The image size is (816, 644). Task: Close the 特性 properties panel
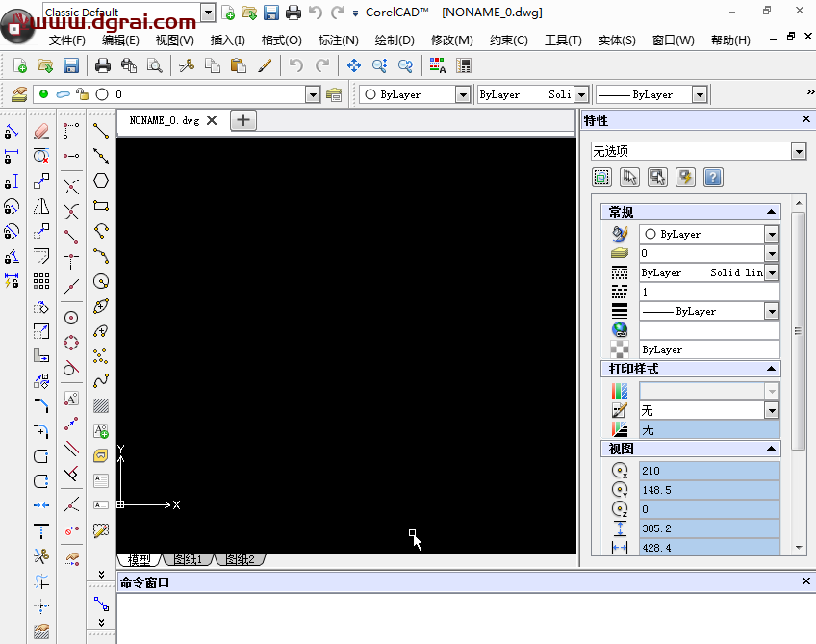coord(806,119)
